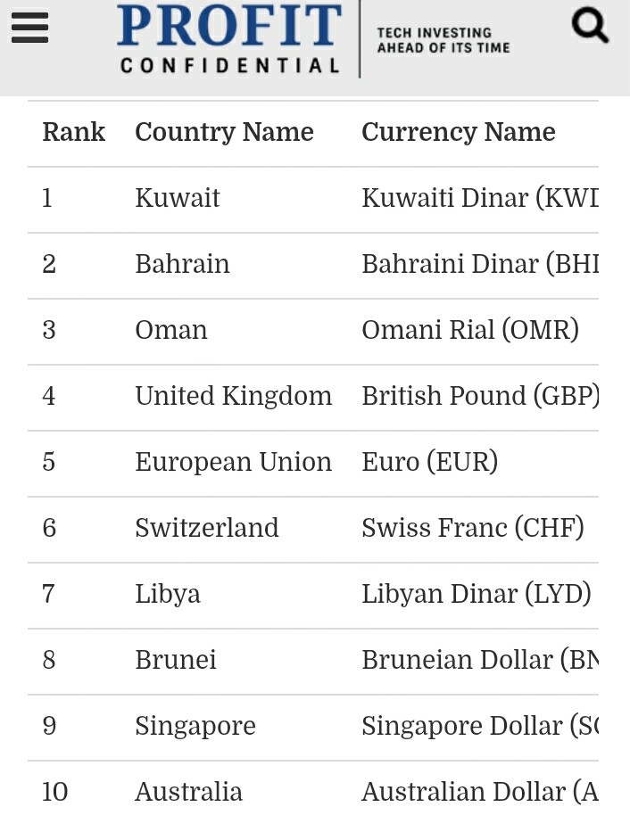Click the Libyan Dinar (LYD) cell
This screenshot has height=840, width=630.
point(477,594)
